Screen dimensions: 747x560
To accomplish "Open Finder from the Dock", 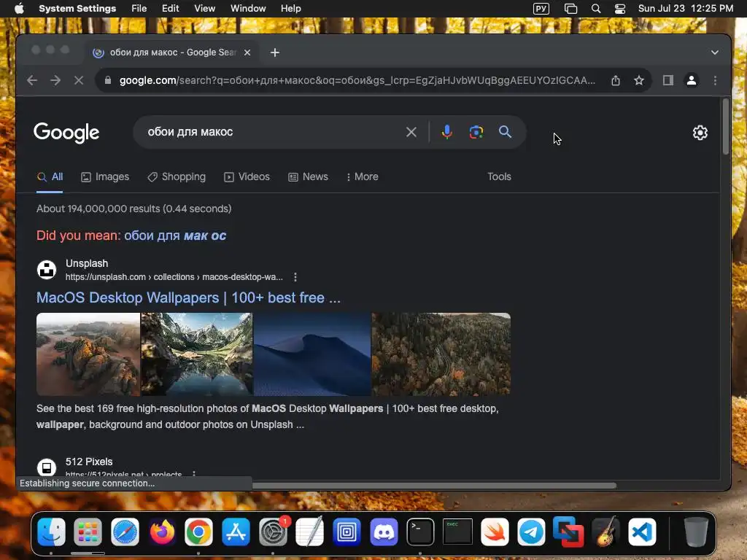I will click(51, 532).
